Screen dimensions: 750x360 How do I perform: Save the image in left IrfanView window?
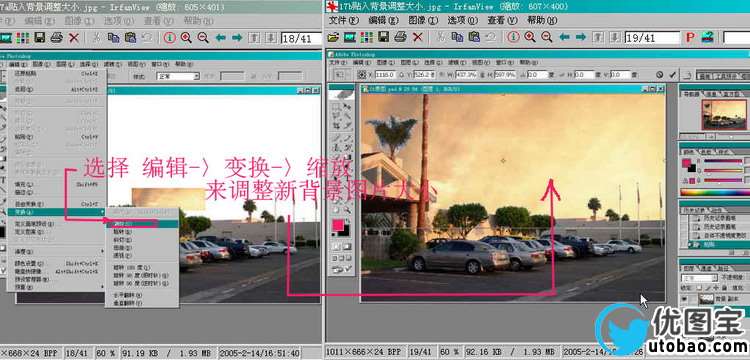(x=40, y=38)
